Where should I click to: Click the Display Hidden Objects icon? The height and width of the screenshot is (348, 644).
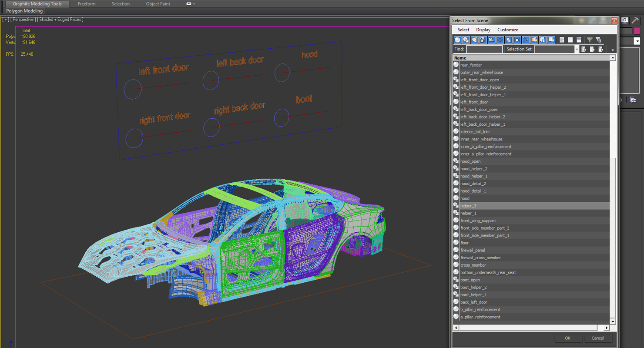tap(551, 40)
